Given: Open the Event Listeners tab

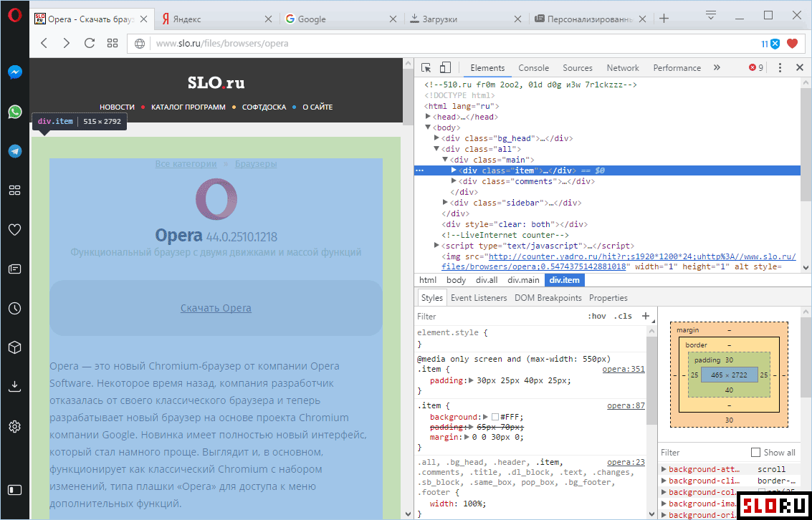Looking at the screenshot, I should click(479, 298).
